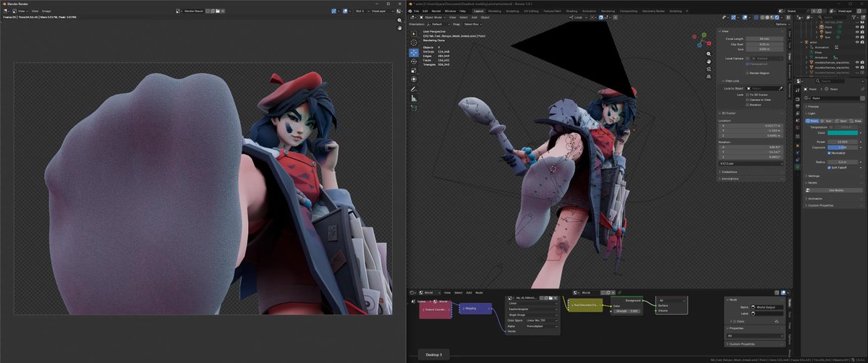Click eyedropper beside Lock to Object field
This screenshot has height=363, width=868.
[x=782, y=88]
